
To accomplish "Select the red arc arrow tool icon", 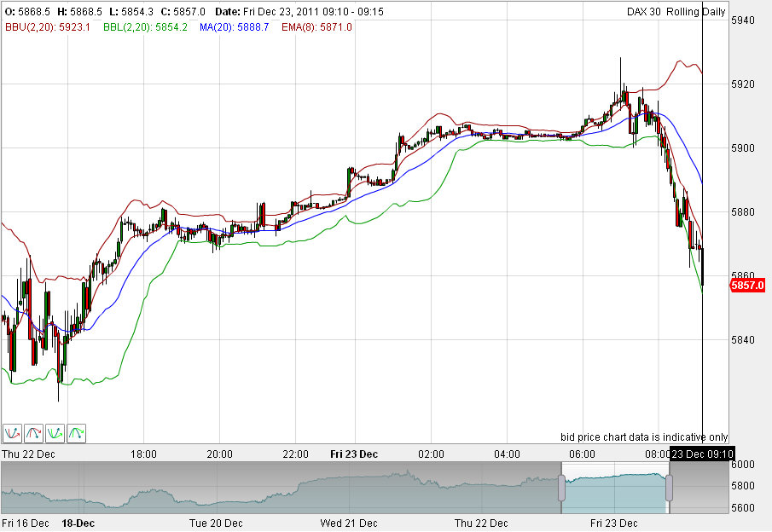I will [x=33, y=433].
